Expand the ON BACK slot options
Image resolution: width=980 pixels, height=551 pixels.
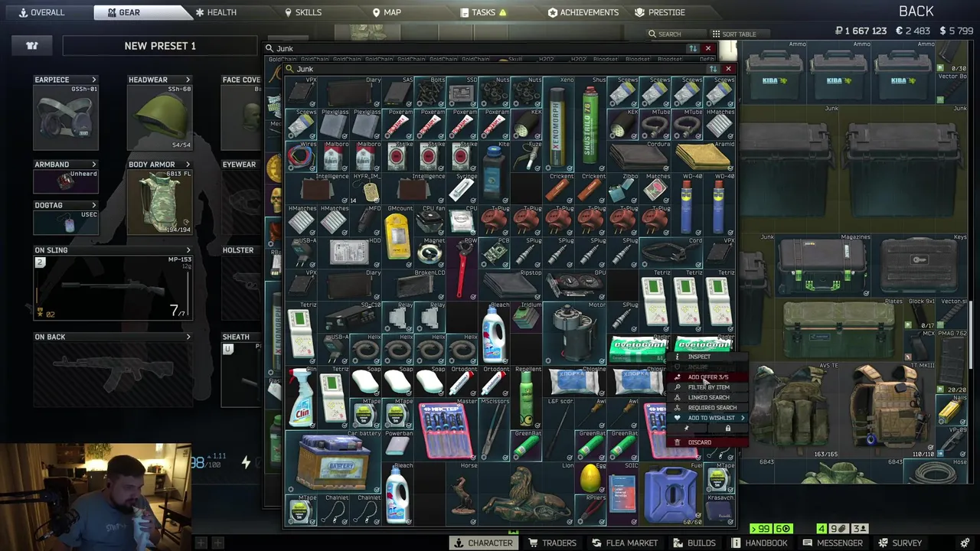188,337
